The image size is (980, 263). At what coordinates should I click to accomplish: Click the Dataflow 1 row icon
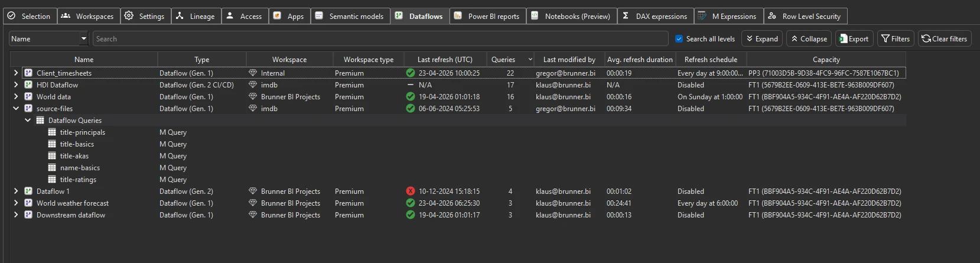coord(28,191)
